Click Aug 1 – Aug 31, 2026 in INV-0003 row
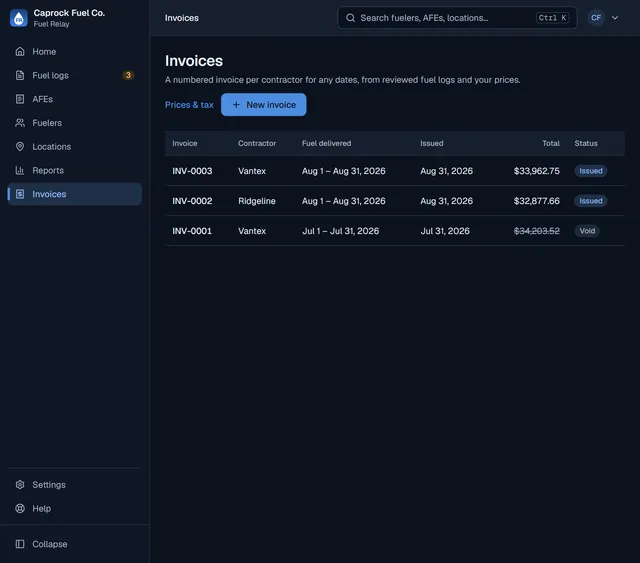Viewport: 640px width, 563px height. click(343, 171)
